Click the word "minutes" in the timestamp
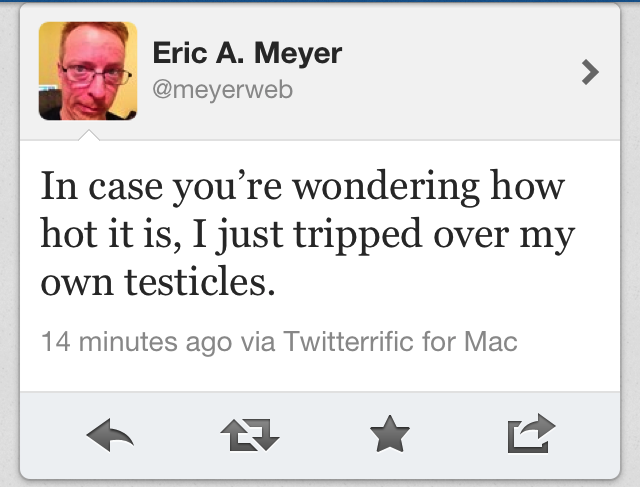640x487 pixels. click(x=129, y=342)
